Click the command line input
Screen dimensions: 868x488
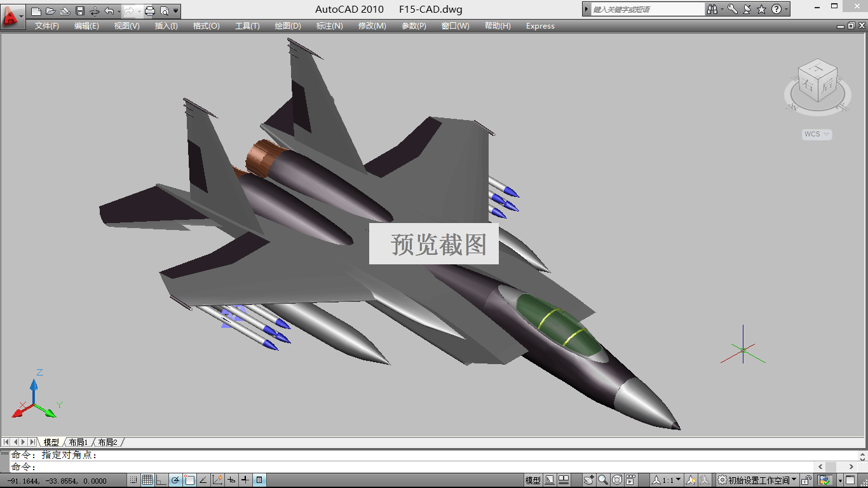pos(413,467)
